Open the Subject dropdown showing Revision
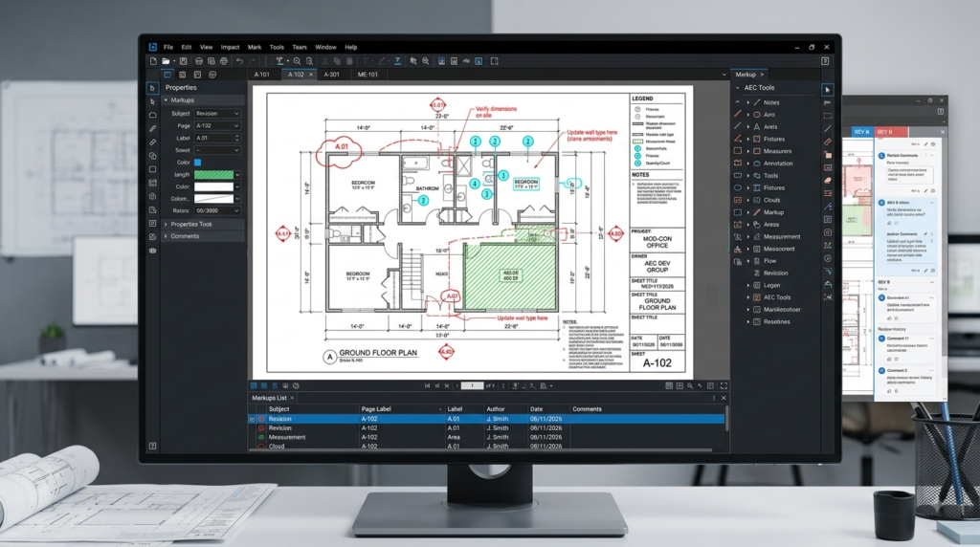The width and height of the screenshot is (980, 547). [x=217, y=114]
